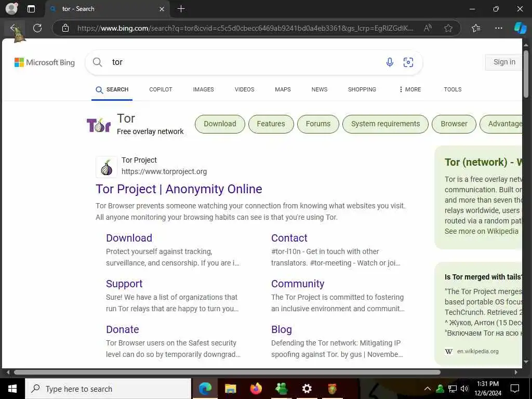The width and height of the screenshot is (532, 399).
Task: Go back to the previous page
Action: [x=14, y=28]
